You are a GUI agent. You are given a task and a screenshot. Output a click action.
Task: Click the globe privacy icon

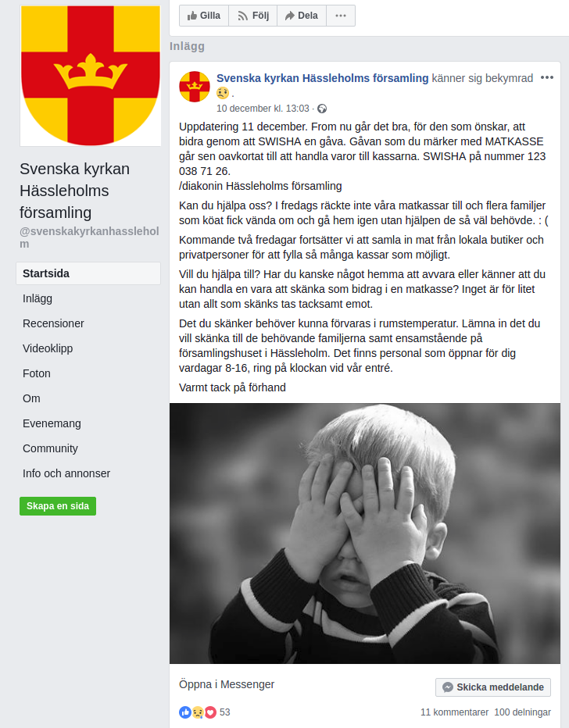point(322,109)
